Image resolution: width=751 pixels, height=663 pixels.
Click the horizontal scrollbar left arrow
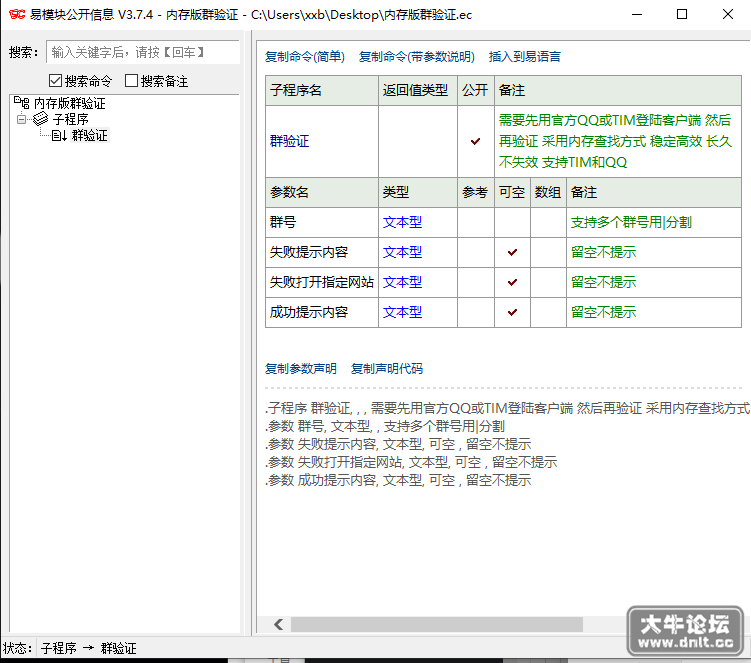pyautogui.click(x=279, y=624)
